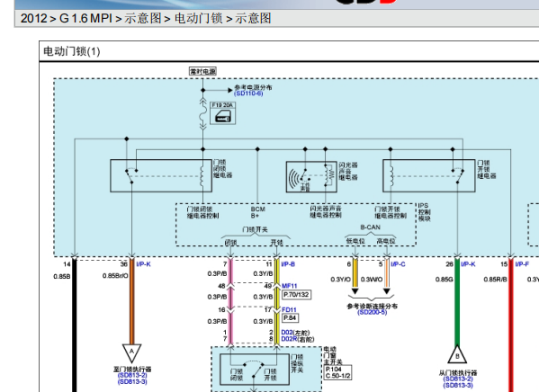Click the 常时电源 power source box
The width and height of the screenshot is (539, 392).
(x=202, y=71)
